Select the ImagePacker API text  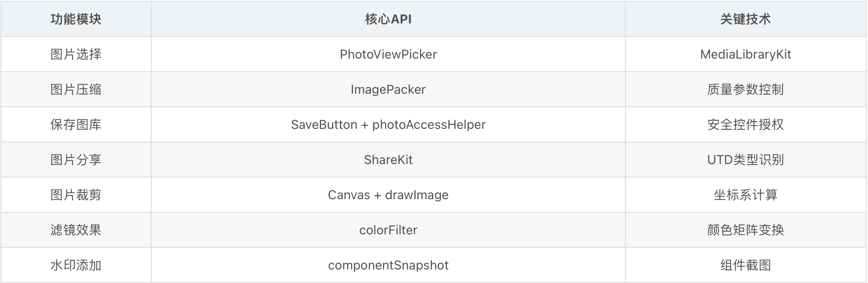coord(388,89)
